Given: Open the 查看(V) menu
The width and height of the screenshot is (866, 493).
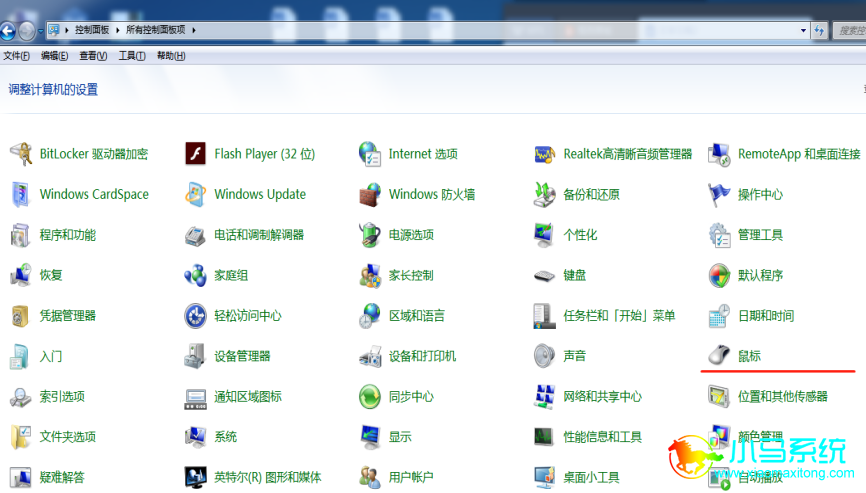Looking at the screenshot, I should pyautogui.click(x=93, y=56).
